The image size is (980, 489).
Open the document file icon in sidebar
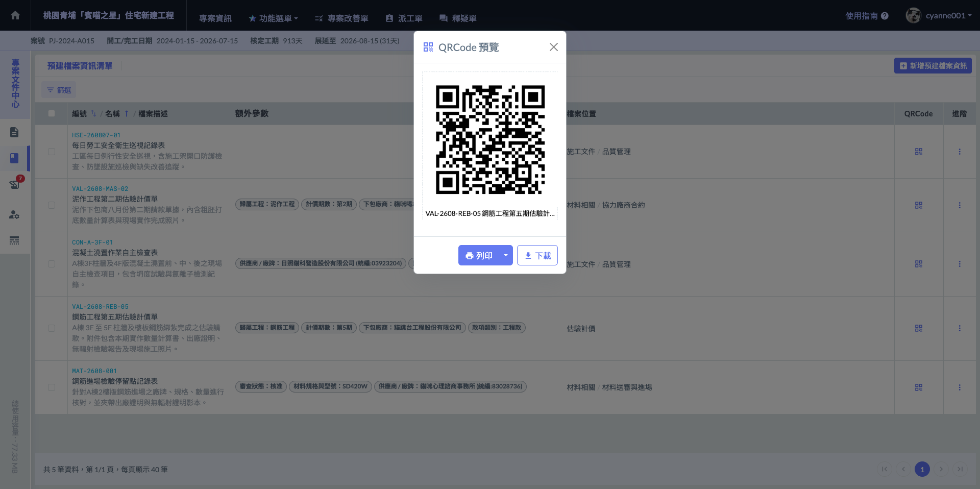[x=14, y=132]
